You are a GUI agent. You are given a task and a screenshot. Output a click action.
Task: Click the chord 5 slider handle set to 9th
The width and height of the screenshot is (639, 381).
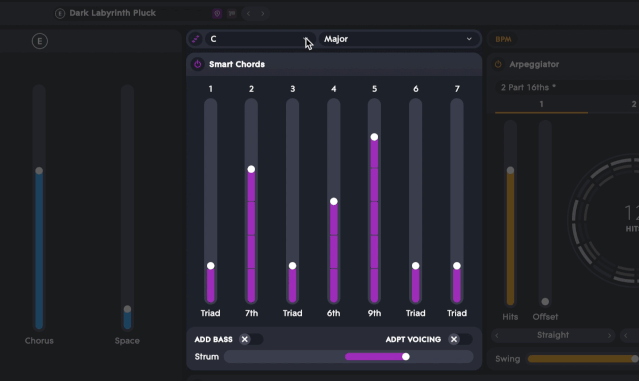click(x=374, y=137)
